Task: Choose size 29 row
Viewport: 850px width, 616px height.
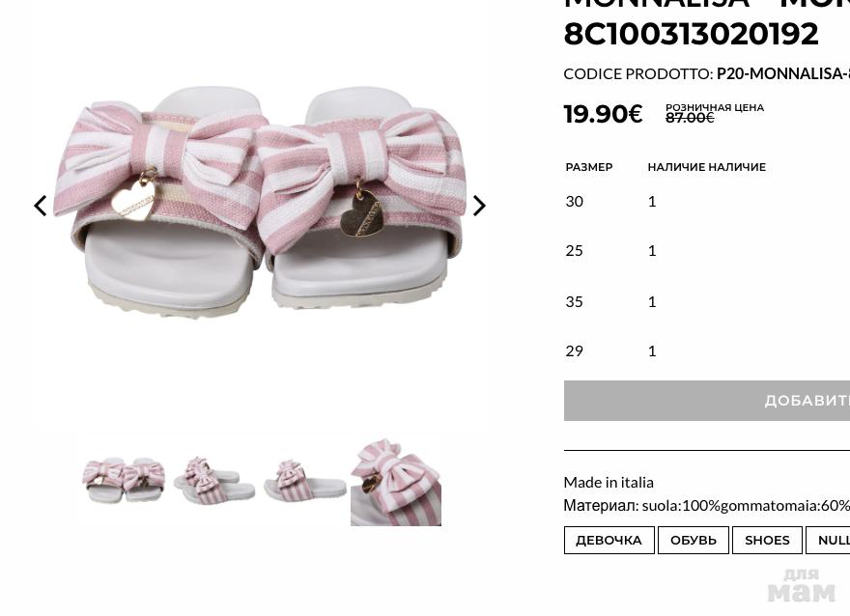Action: pyautogui.click(x=707, y=351)
